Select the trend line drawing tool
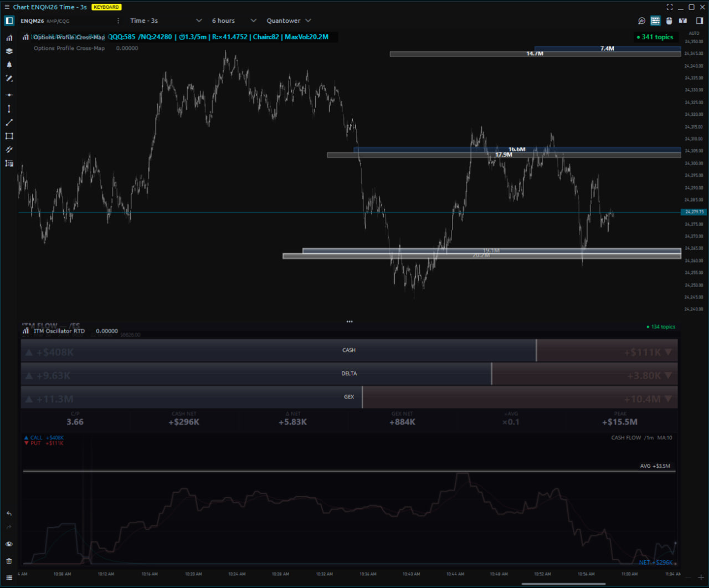This screenshot has height=588, width=709. point(9,122)
